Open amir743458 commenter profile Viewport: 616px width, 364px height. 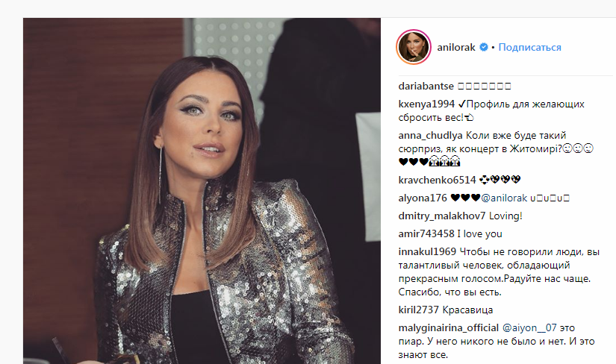click(x=426, y=234)
